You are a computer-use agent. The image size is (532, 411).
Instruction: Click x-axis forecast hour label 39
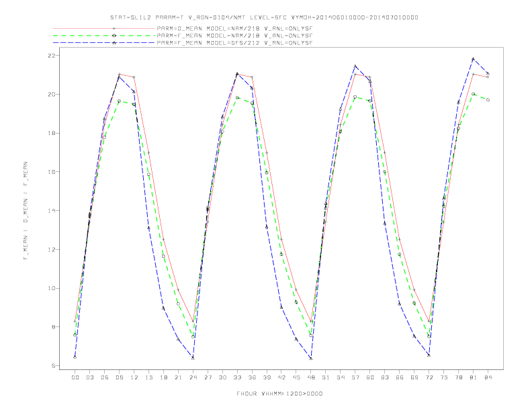[267, 377]
